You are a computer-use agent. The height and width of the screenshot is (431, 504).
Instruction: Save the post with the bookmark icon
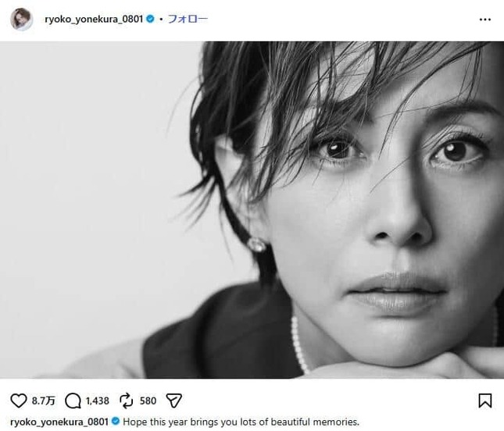pyautogui.click(x=485, y=401)
